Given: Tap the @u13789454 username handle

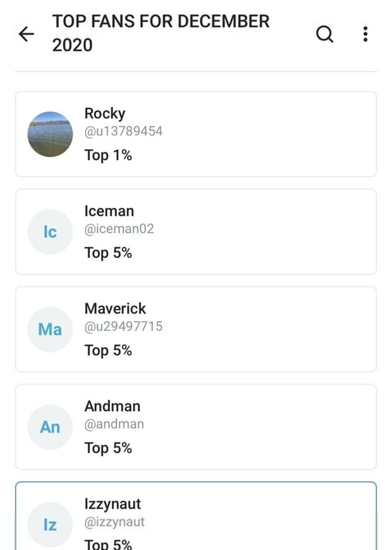Looking at the screenshot, I should click(x=123, y=131).
